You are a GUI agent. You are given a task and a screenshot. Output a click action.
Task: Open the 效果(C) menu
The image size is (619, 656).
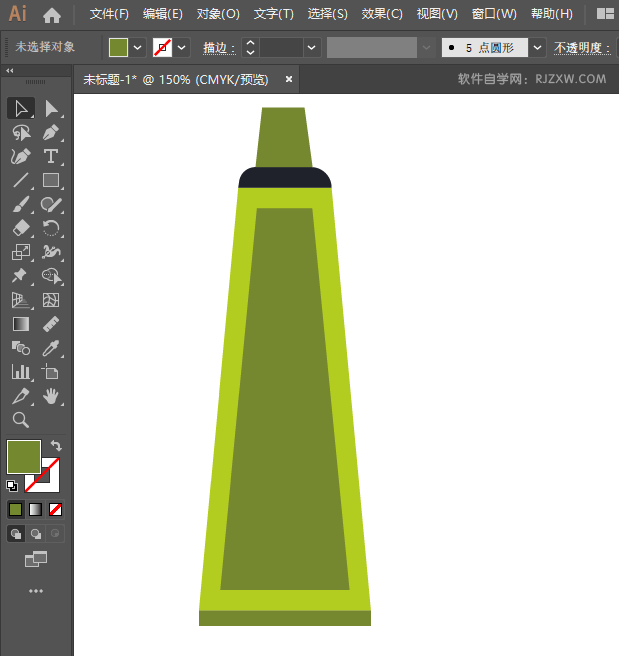coord(381,14)
